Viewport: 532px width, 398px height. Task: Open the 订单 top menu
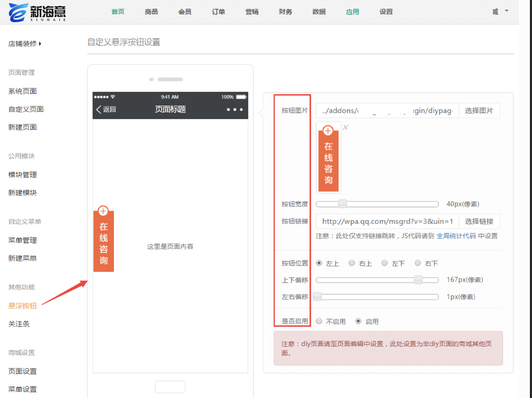coord(218,12)
